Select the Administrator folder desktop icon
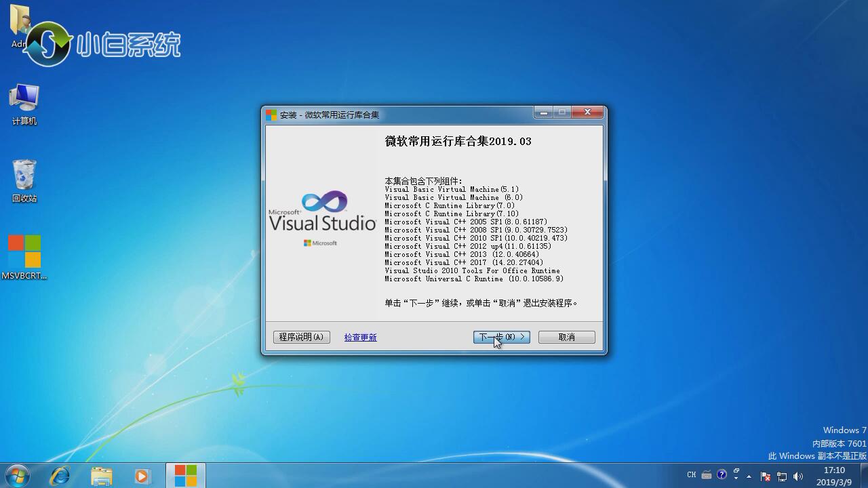The height and width of the screenshot is (488, 868). coord(20,26)
